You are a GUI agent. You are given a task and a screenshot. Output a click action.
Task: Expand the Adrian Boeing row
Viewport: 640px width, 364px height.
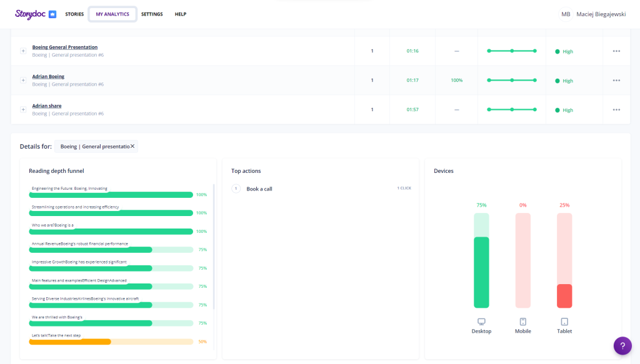click(x=23, y=81)
